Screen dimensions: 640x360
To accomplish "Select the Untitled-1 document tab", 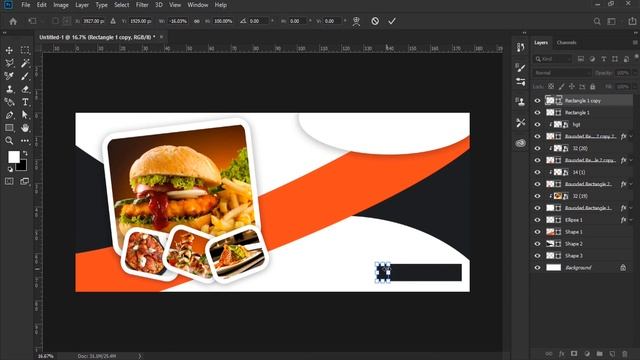I will tap(97, 37).
